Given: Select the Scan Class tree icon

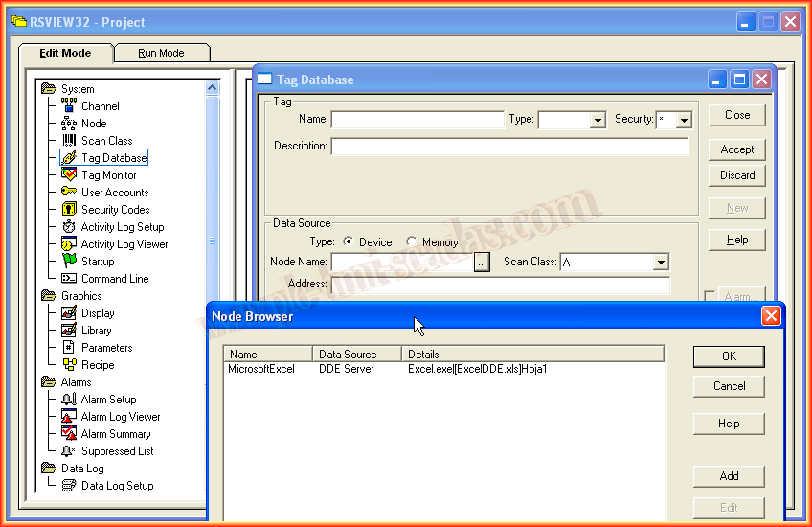Looking at the screenshot, I should (69, 141).
